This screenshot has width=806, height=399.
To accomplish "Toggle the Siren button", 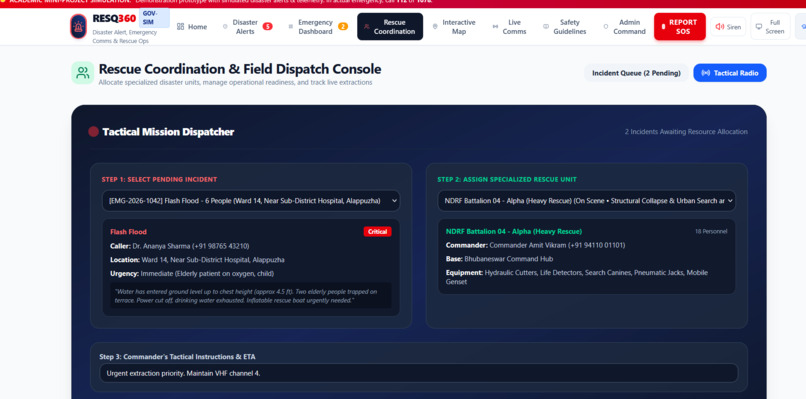I will (x=728, y=27).
